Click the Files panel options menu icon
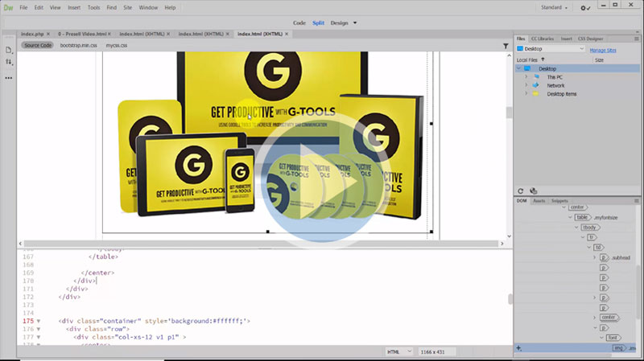 pyautogui.click(x=637, y=38)
